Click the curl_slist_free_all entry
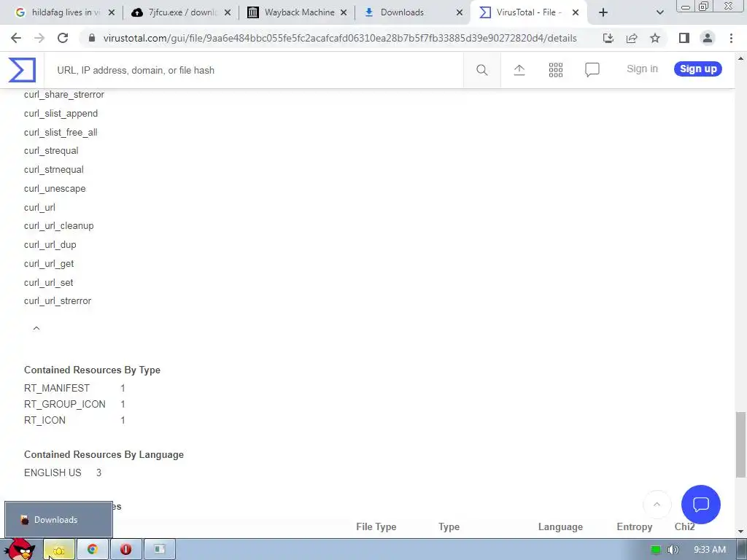Screen dimensions: 747x560 coord(61,133)
